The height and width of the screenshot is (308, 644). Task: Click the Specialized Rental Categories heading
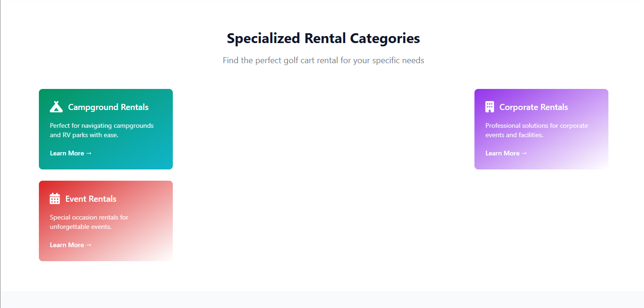click(x=323, y=38)
